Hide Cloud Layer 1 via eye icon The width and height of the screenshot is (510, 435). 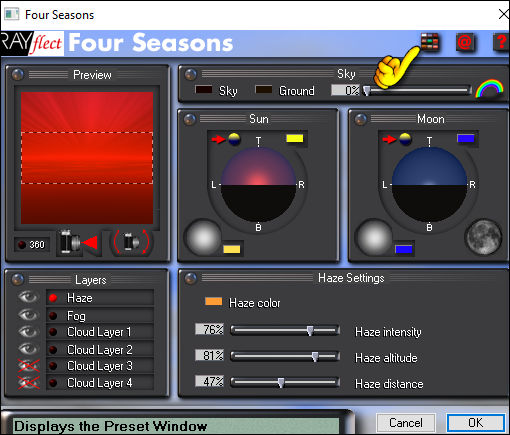[28, 332]
